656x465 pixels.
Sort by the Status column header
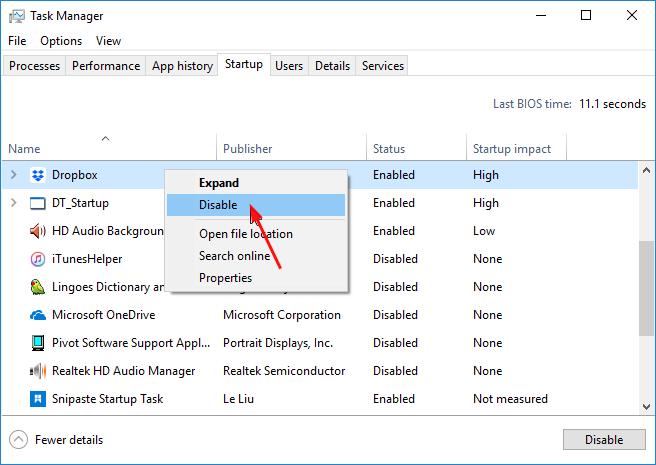[416, 147]
